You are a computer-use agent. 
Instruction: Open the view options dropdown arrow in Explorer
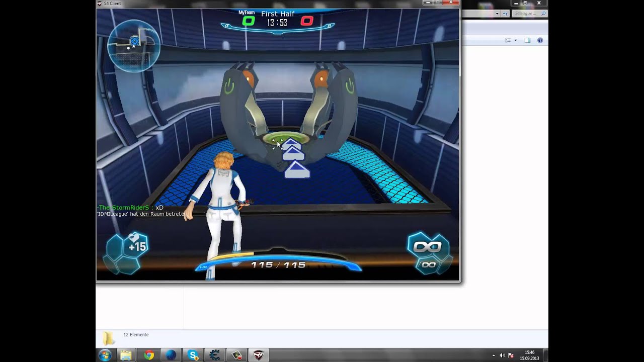pos(515,40)
